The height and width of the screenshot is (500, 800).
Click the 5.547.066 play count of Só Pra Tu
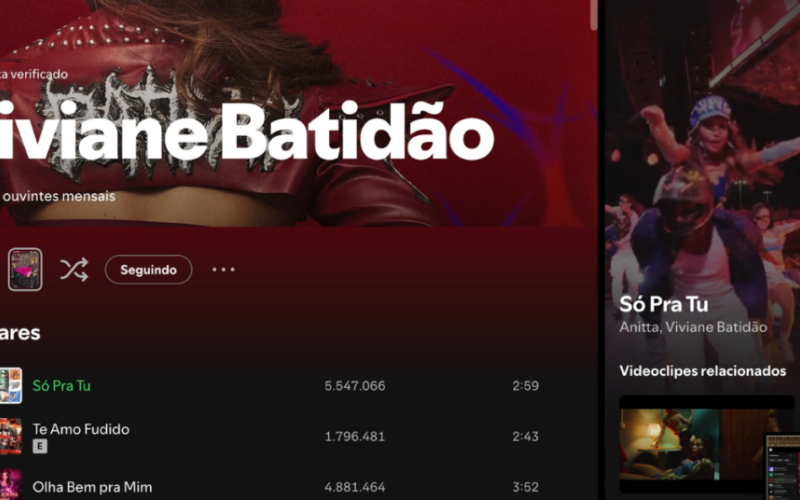(x=355, y=385)
